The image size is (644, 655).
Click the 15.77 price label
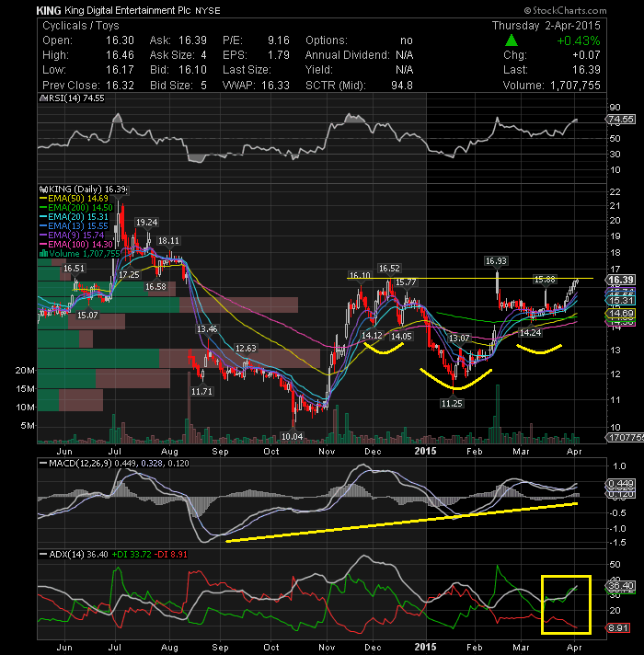coord(406,282)
